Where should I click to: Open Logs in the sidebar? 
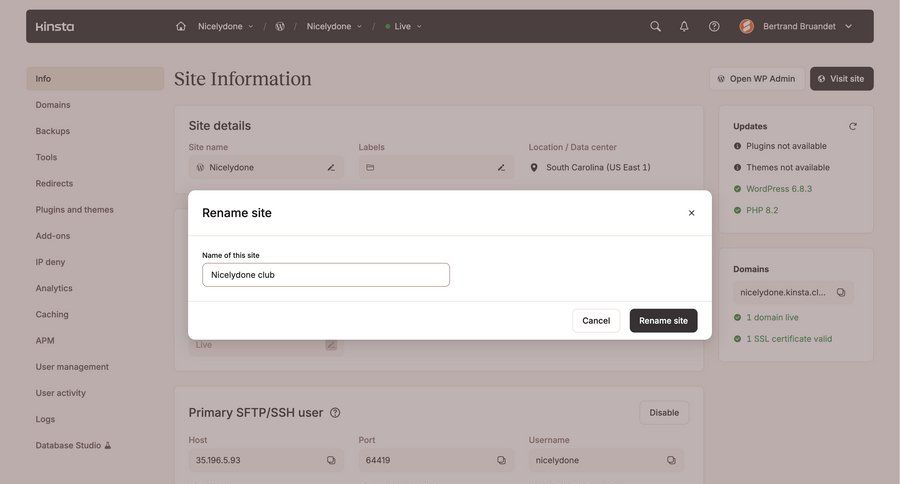coord(45,419)
